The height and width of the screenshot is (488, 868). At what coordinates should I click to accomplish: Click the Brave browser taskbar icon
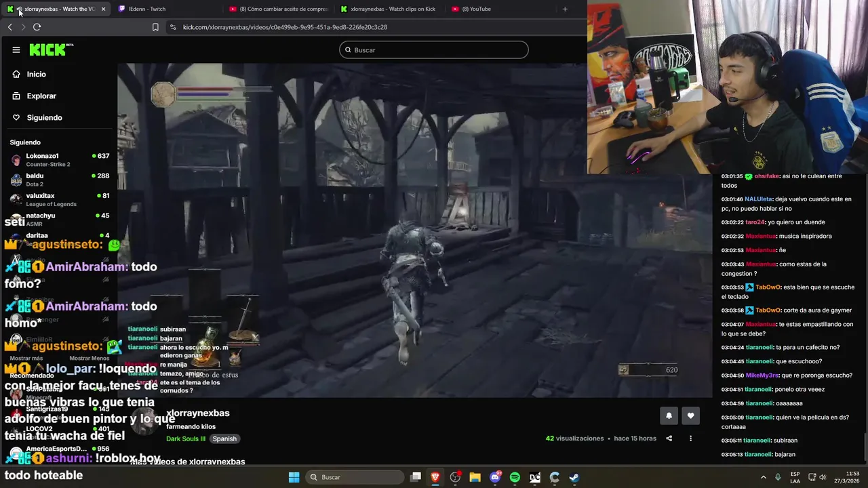click(435, 477)
